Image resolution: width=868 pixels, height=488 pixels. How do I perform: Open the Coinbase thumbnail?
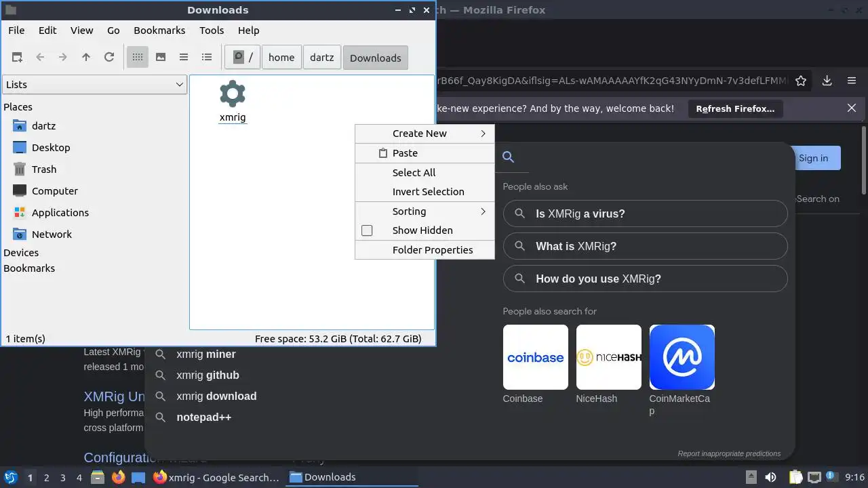point(536,357)
